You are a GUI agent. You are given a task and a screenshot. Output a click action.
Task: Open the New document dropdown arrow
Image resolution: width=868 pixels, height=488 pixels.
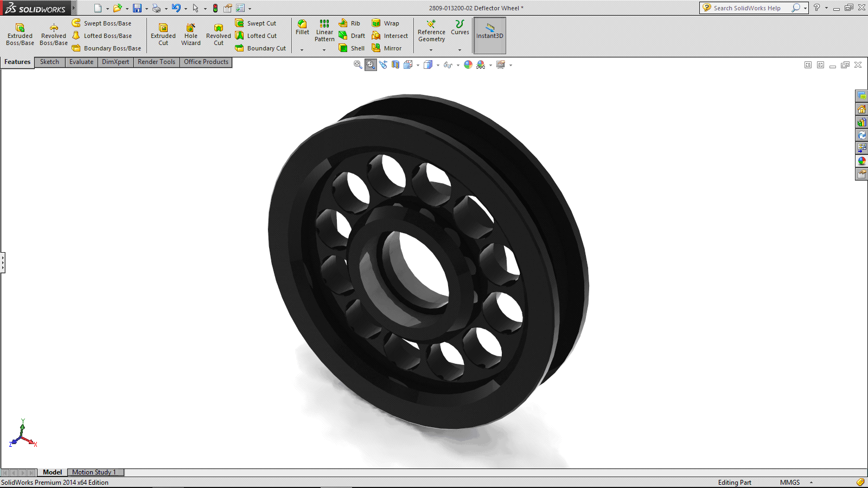[107, 9]
